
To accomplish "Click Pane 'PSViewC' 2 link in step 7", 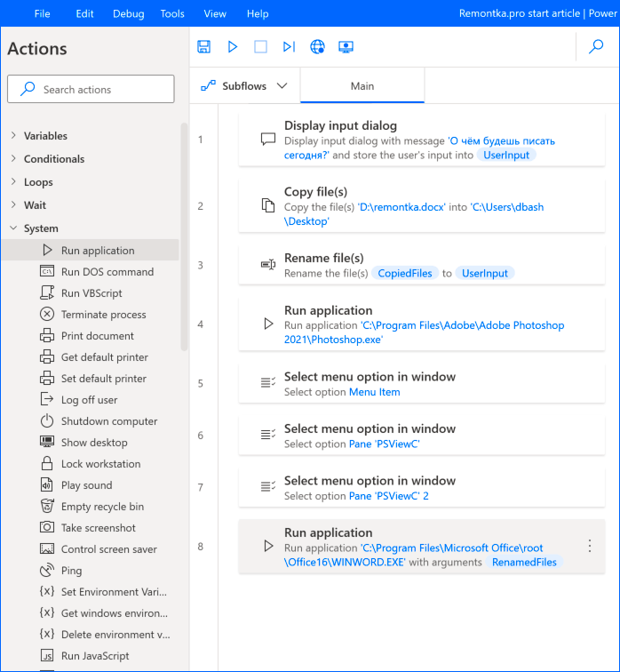I will [389, 496].
